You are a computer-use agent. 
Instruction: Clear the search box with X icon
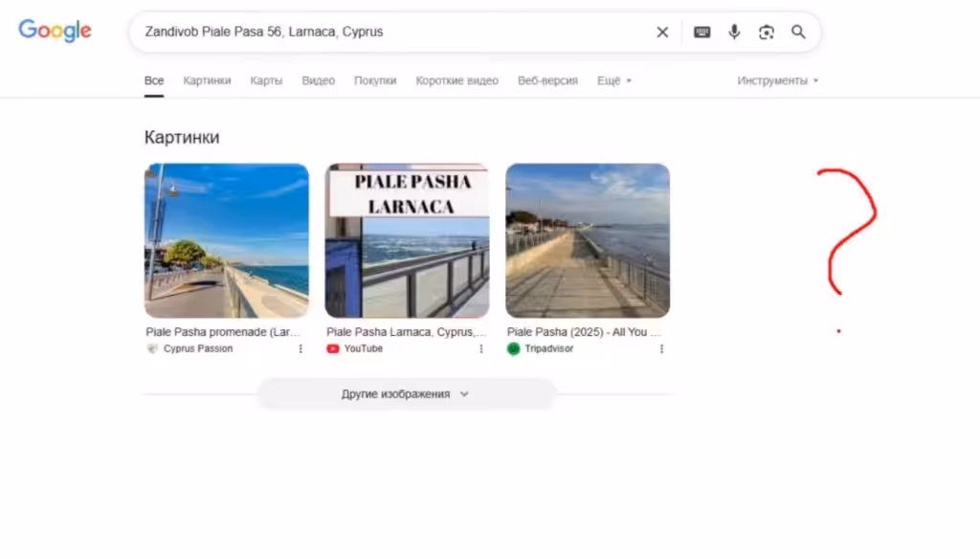[662, 32]
